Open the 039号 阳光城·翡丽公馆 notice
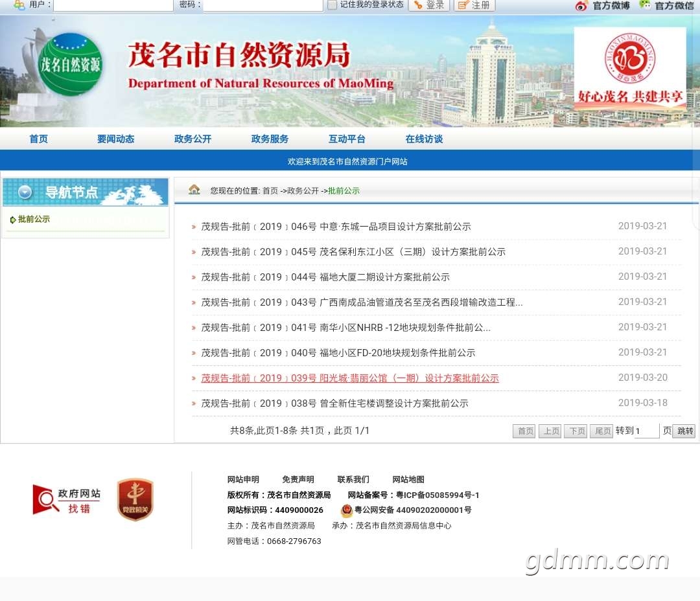 tap(350, 378)
